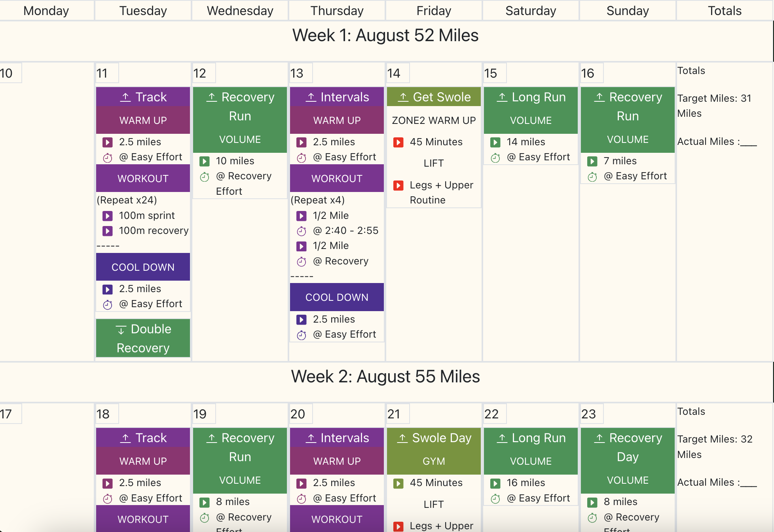Click the stopwatch icon beside @ Easy Effort under Long Run on day 15
The height and width of the screenshot is (532, 774).
[495, 158]
